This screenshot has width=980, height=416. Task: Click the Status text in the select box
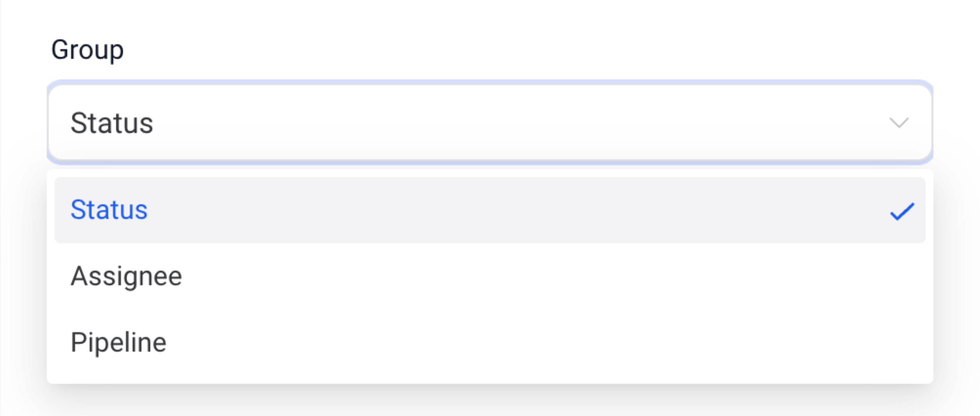click(112, 123)
